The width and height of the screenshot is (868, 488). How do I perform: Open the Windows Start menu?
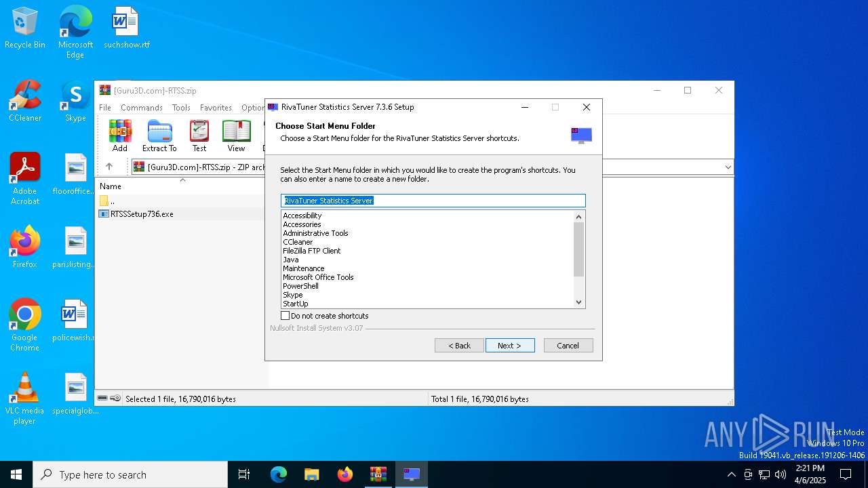coord(16,474)
